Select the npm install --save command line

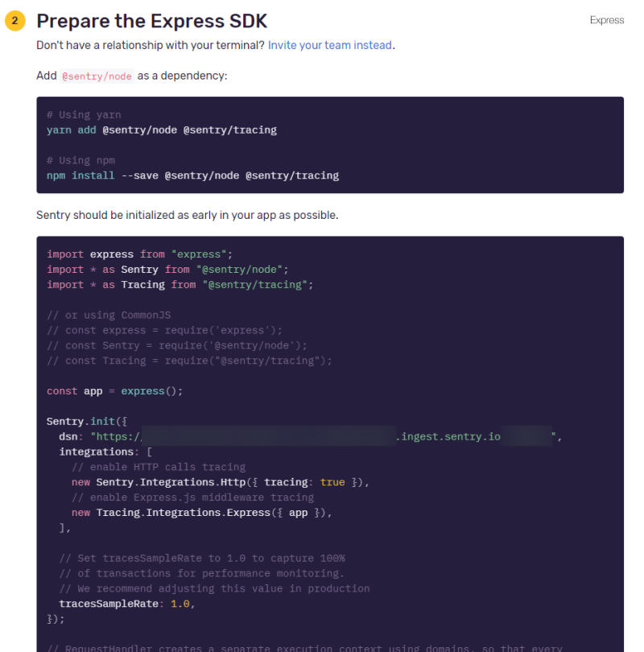click(193, 175)
